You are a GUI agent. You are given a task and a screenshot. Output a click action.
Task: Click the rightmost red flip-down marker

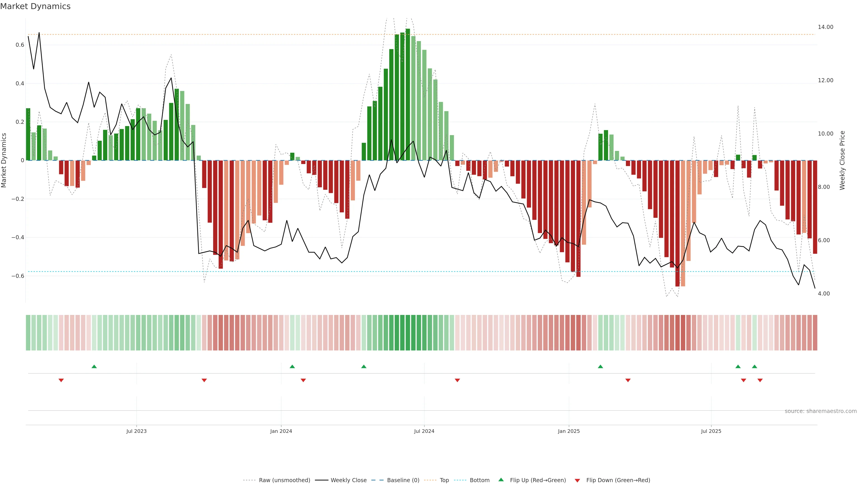coord(760,380)
